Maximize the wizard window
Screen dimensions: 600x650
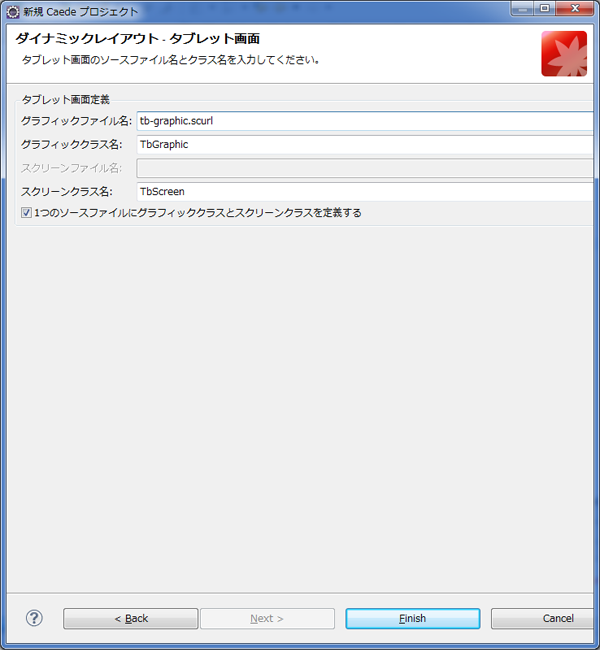pyautogui.click(x=545, y=9)
